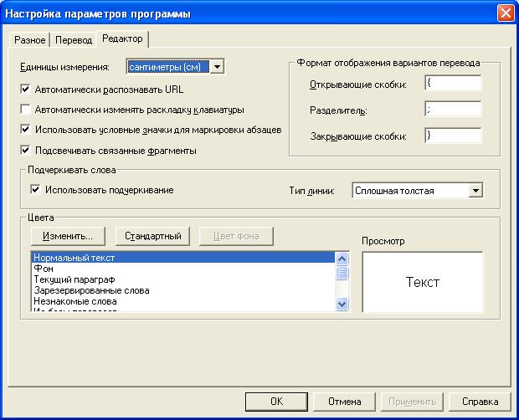Click the Изменить... button
This screenshot has height=420, width=519.
(68, 236)
